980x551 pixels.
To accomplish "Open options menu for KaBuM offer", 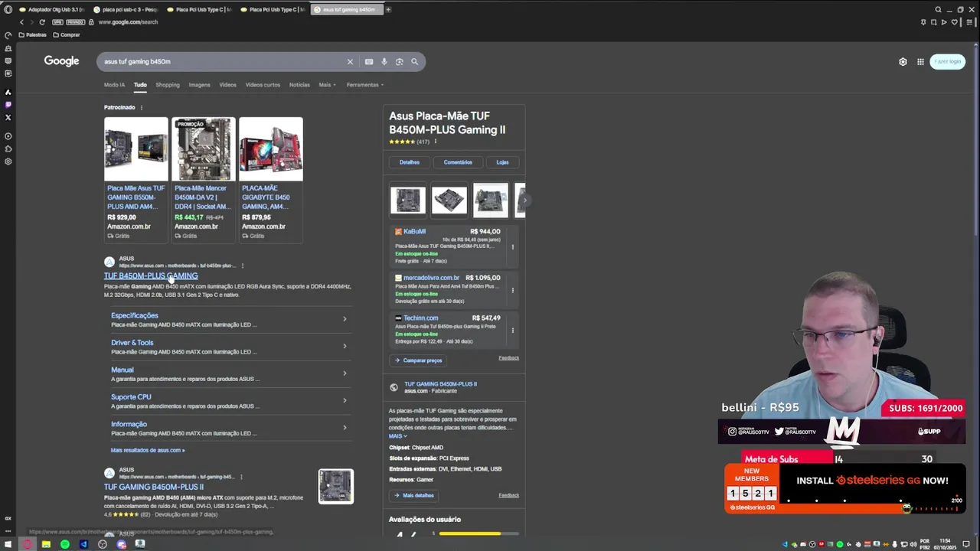I will point(513,246).
